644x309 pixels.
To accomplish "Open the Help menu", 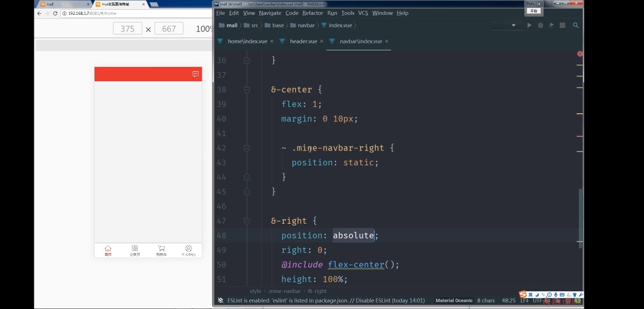I will [402, 13].
